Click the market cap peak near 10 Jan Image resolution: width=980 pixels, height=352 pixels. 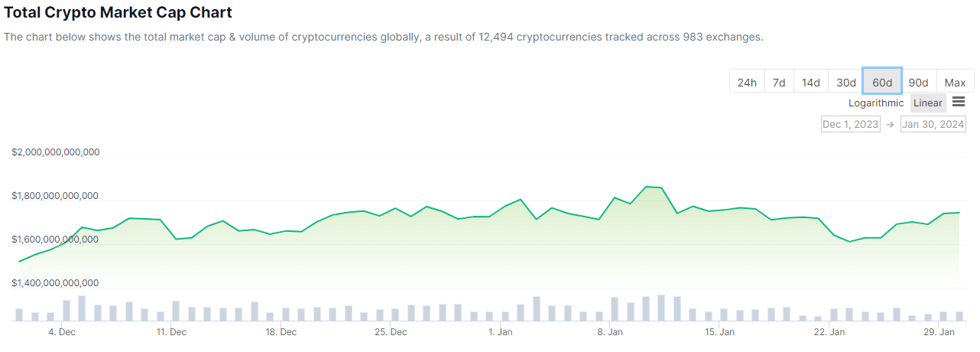point(647,186)
